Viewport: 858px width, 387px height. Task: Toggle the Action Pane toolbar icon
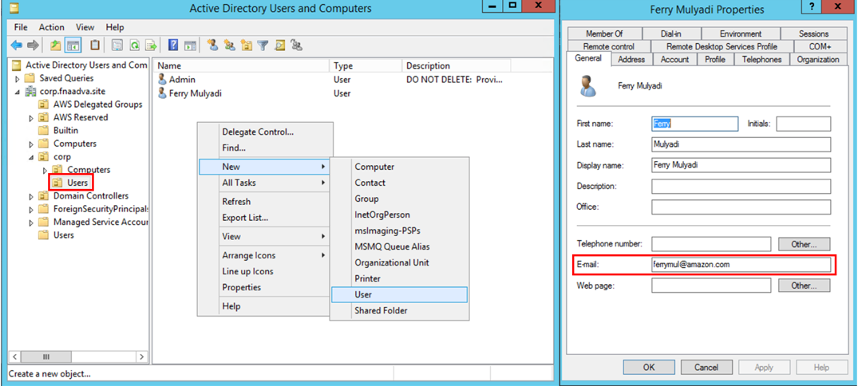pos(190,45)
